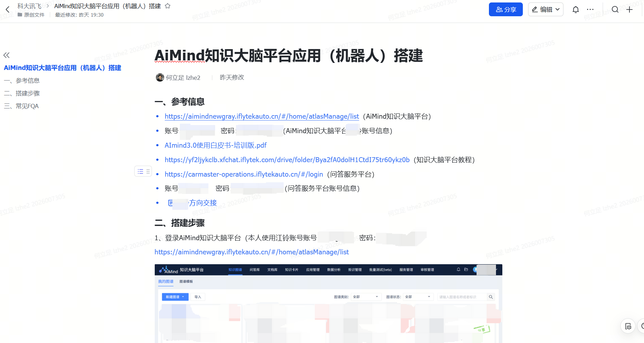Image resolution: width=644 pixels, height=343 pixels.
Task: Click the document icon before 方向交接
Action: click(x=171, y=203)
